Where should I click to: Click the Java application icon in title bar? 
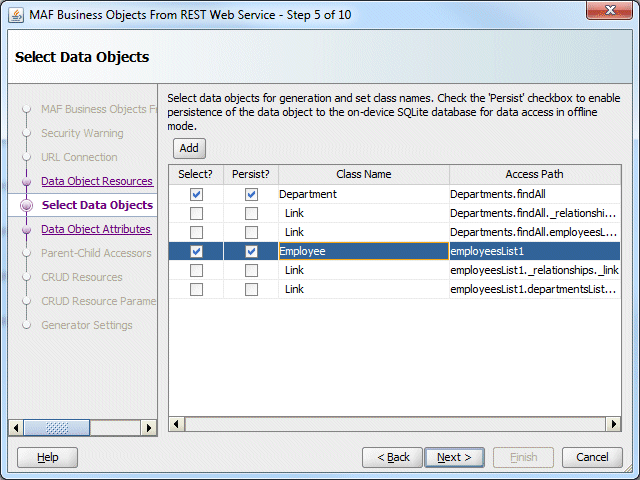tap(16, 16)
